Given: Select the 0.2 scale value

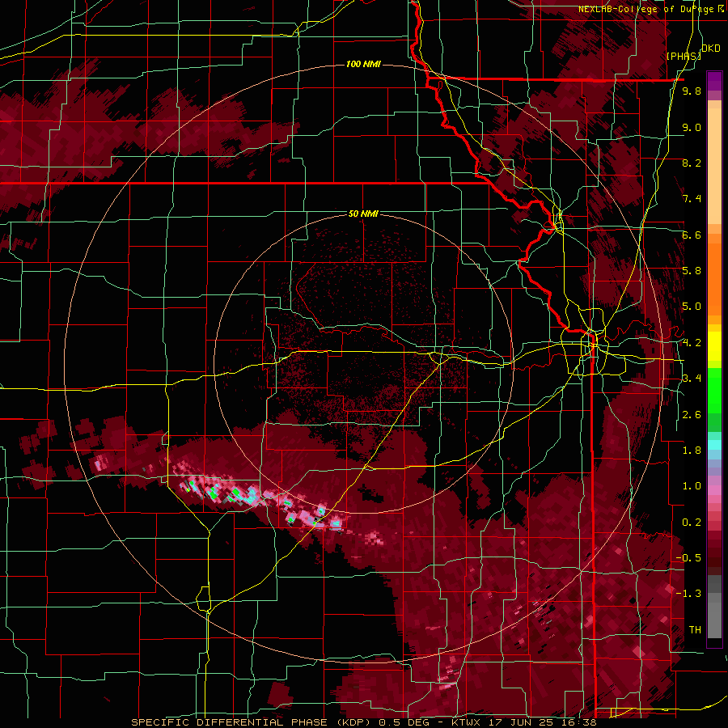Looking at the screenshot, I should (x=692, y=523).
